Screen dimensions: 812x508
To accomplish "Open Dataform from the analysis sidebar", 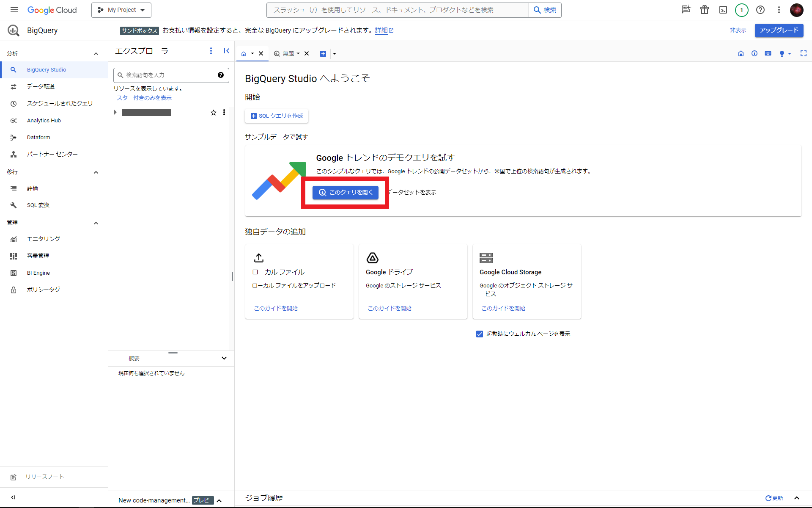I will (x=38, y=137).
